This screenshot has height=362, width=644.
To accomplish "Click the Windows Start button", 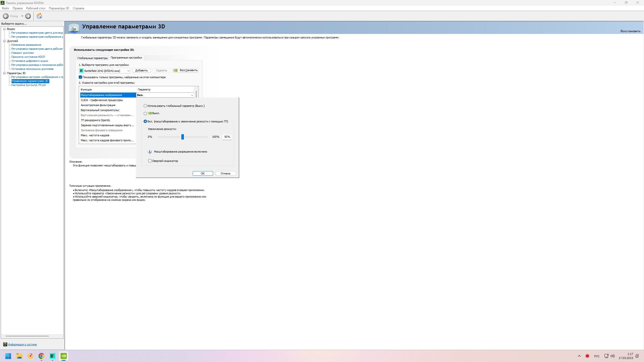I will click(x=8, y=356).
